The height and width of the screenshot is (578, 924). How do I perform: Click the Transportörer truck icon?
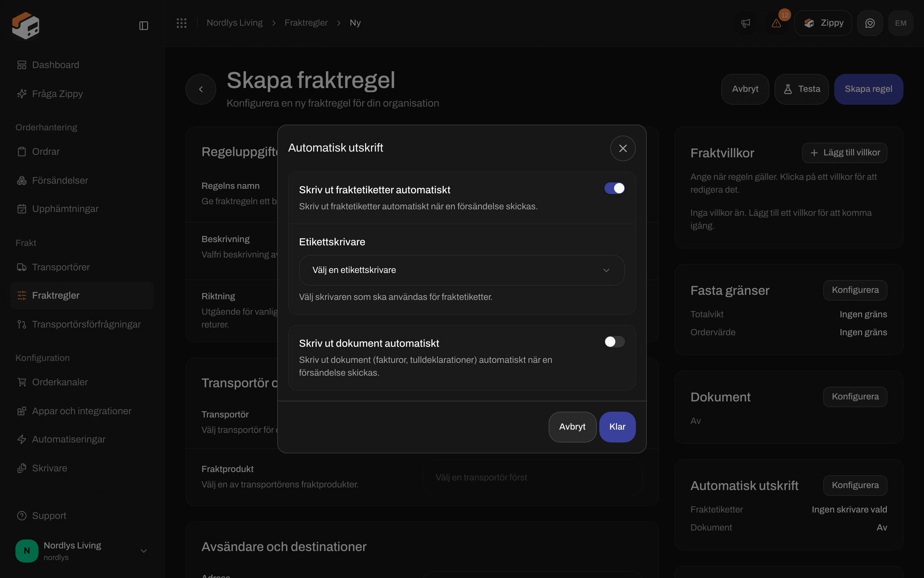(22, 267)
